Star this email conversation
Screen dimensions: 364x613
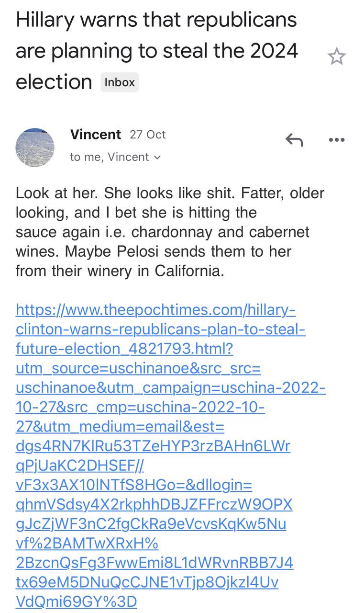click(337, 57)
